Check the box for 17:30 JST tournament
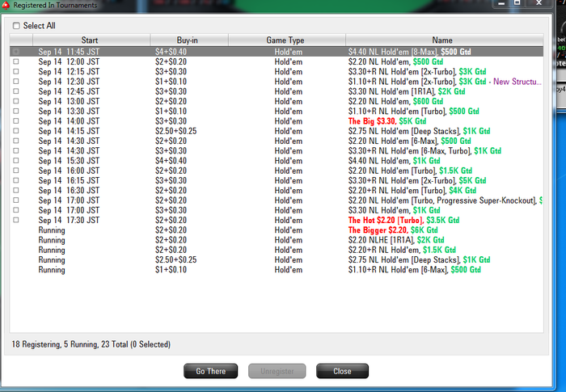Viewport: 566px width, 392px height. tap(16, 220)
